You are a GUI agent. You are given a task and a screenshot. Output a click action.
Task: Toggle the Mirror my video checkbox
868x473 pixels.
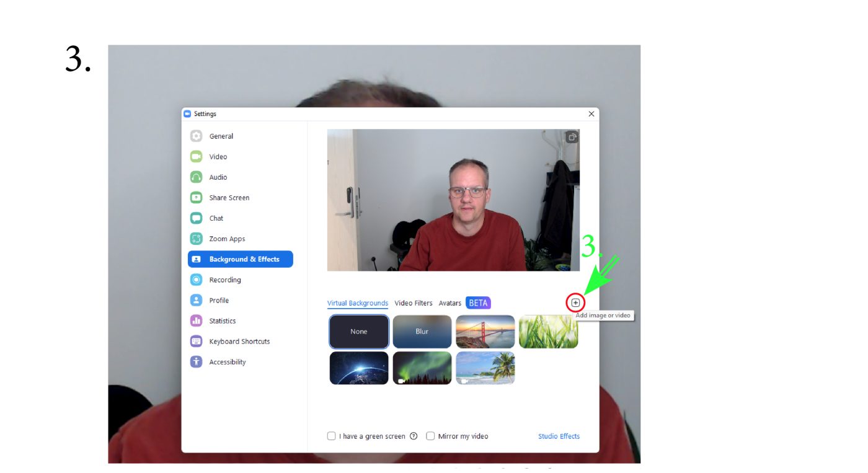[430, 436]
